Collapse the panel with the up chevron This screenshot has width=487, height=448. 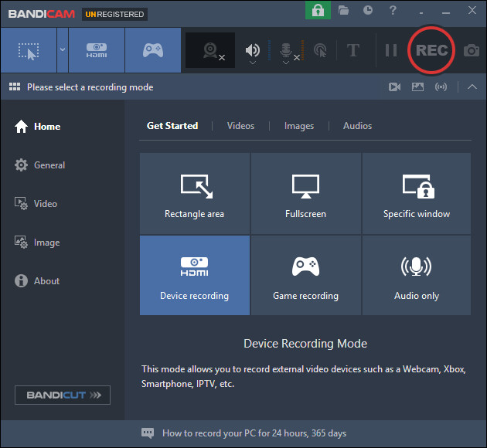[472, 87]
